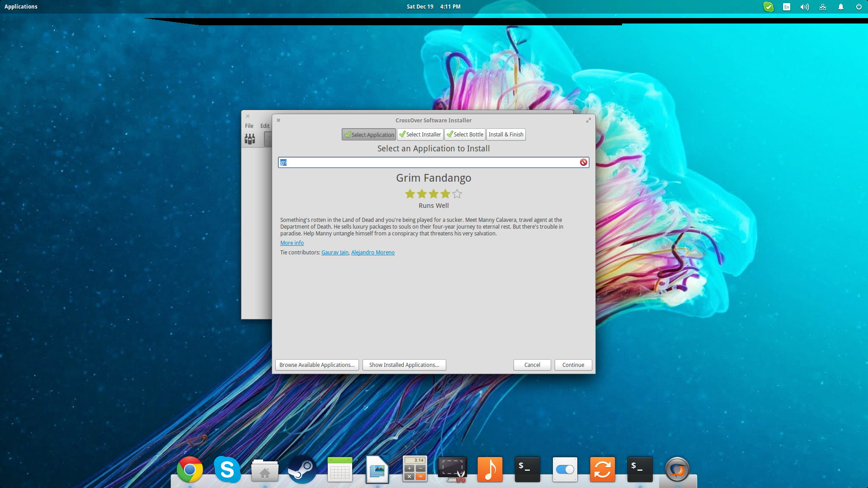
Task: Click the volume indicator in the top panel
Action: tap(804, 7)
